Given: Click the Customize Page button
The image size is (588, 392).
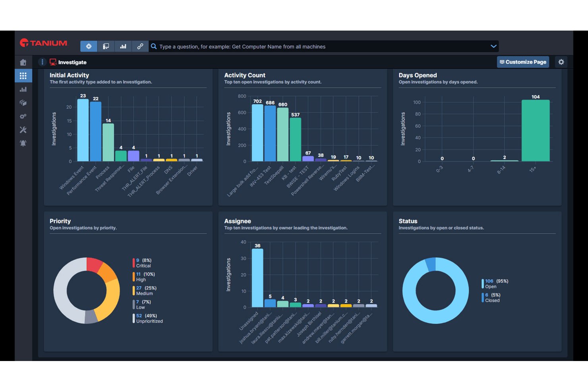Looking at the screenshot, I should pos(523,62).
